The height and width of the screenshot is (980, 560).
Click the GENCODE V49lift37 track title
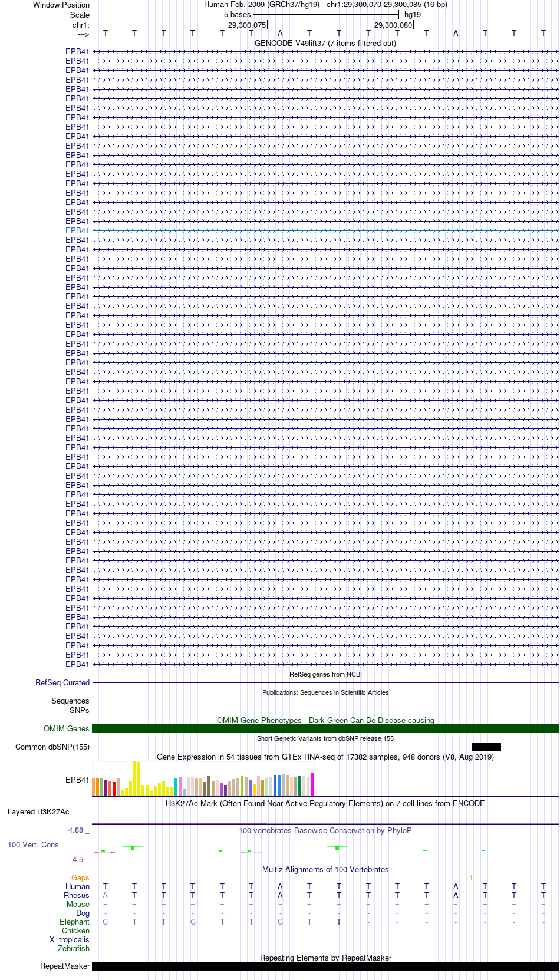pos(325,43)
